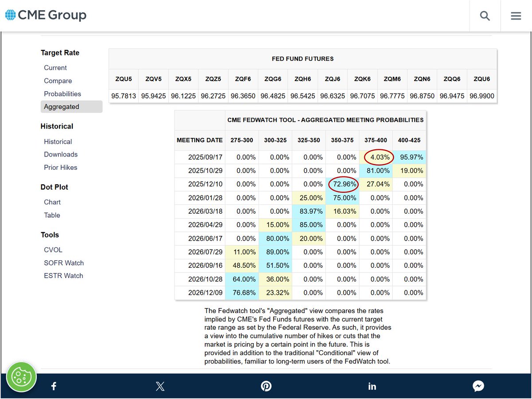Click the 81.00% probability cell
Viewport: 532px width, 399px height.
coord(376,171)
